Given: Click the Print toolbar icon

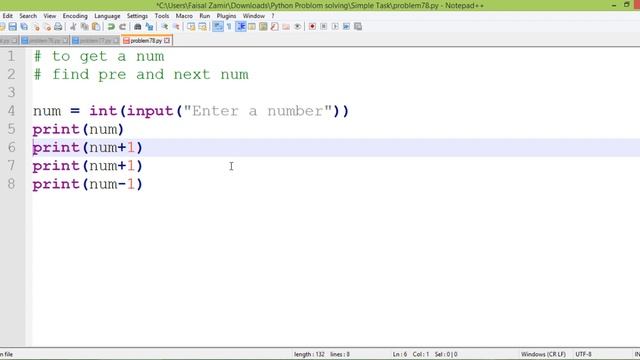Looking at the screenshot, I should 58,27.
